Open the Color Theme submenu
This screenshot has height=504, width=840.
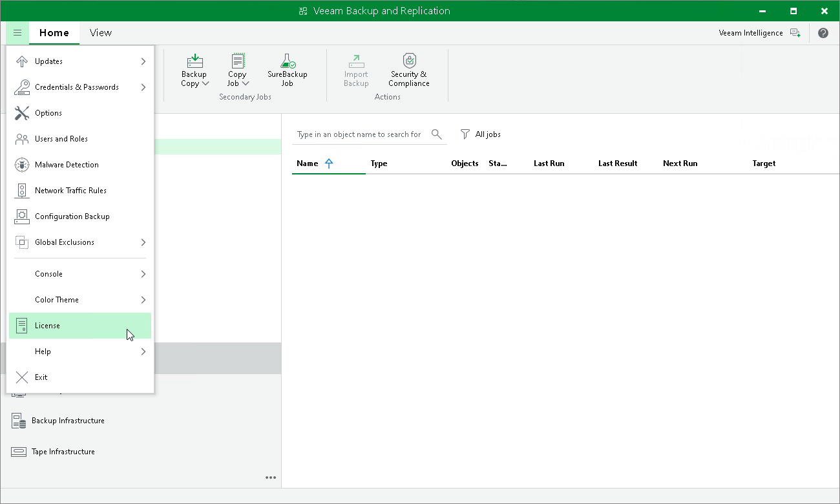(80, 300)
